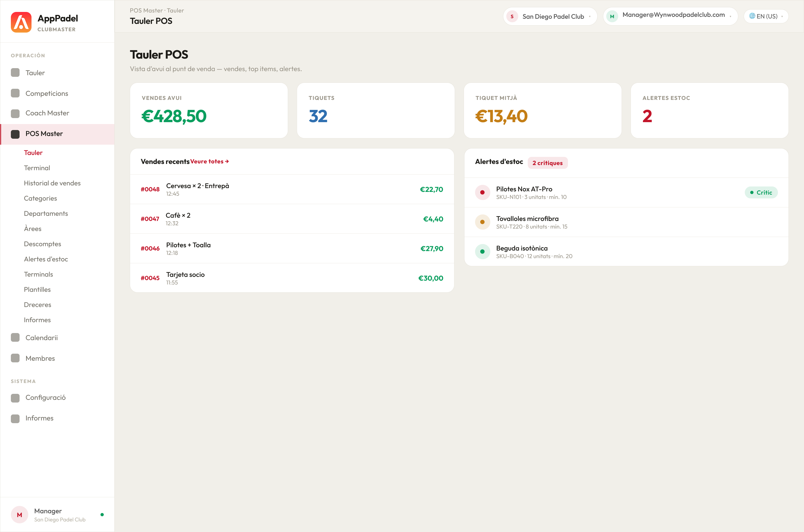Click the Alertes estoc count card

tap(709, 111)
